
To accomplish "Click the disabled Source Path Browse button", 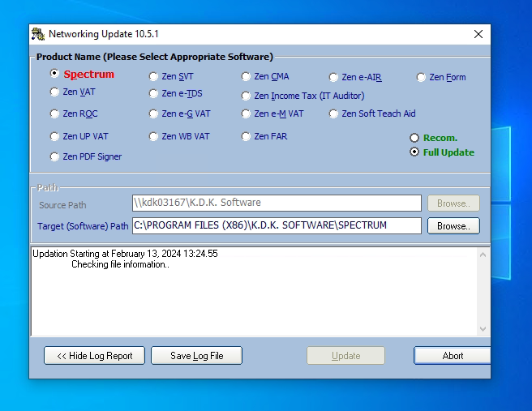I will [453, 203].
